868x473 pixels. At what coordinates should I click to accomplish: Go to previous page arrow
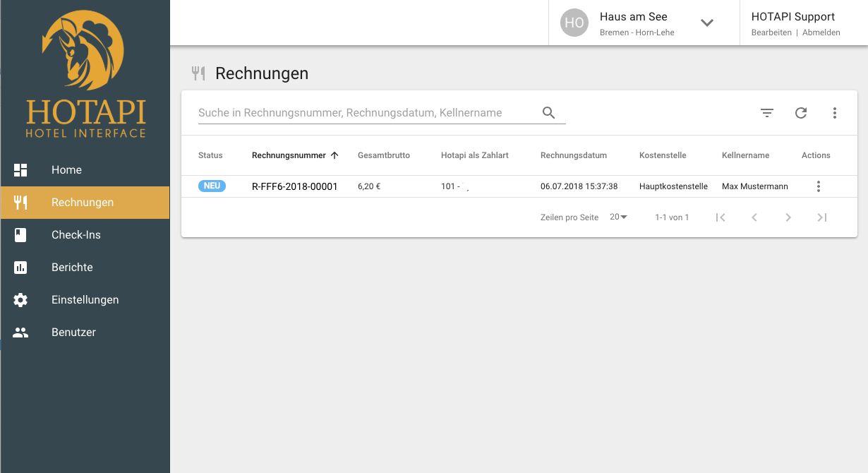pyautogui.click(x=754, y=217)
